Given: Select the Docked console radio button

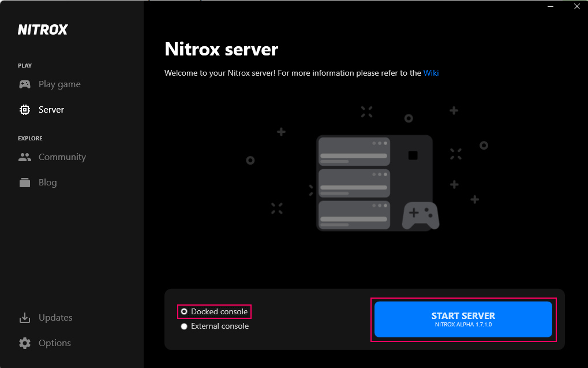Looking at the screenshot, I should pos(184,312).
